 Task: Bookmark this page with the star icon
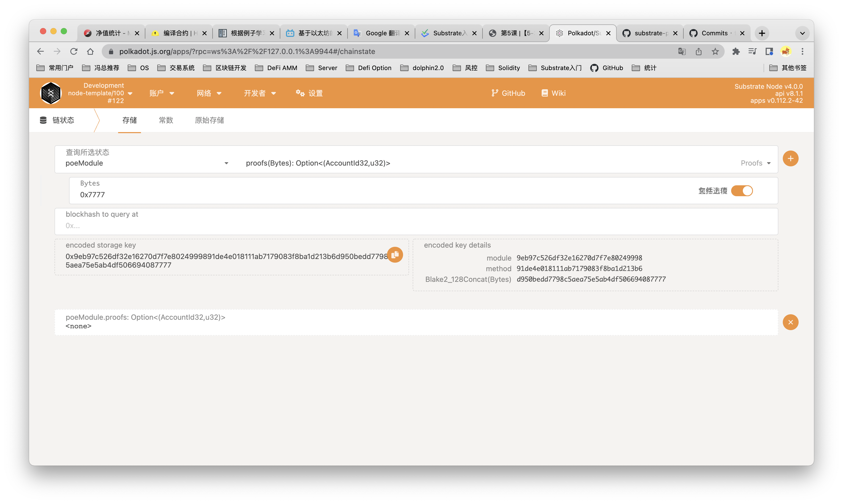point(715,52)
